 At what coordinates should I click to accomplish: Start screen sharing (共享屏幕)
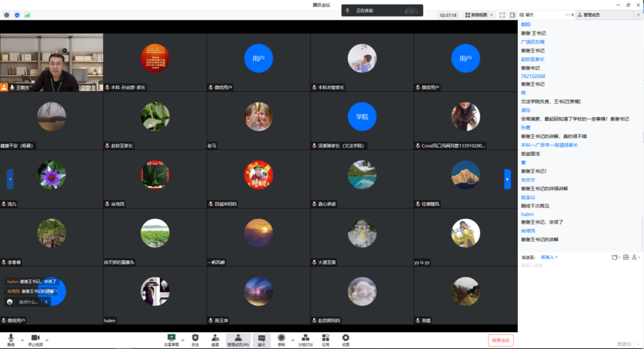[171, 339]
